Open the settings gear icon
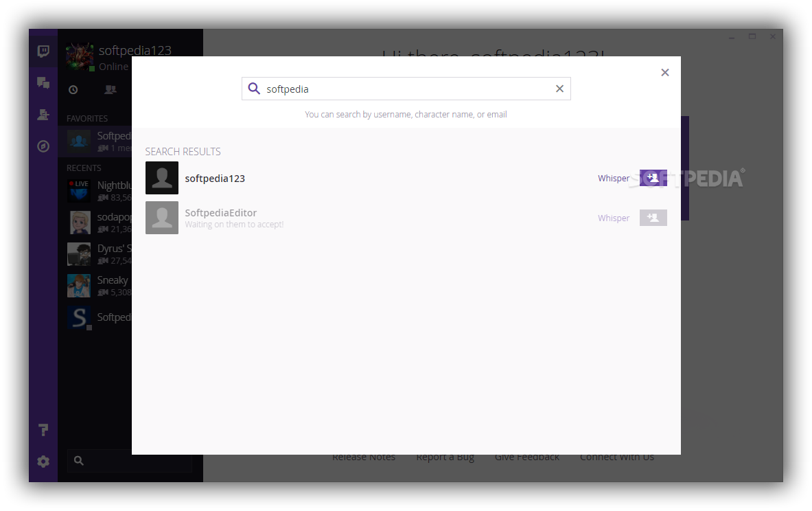This screenshot has width=812, height=511. [x=43, y=462]
